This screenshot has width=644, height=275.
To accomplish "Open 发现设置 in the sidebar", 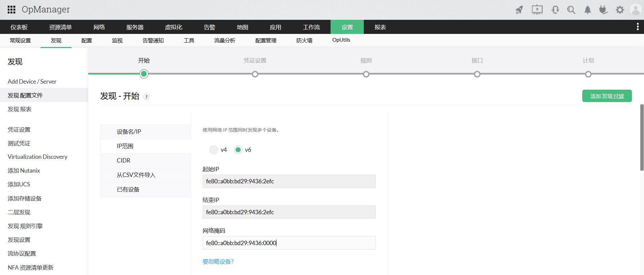I will 19,240.
